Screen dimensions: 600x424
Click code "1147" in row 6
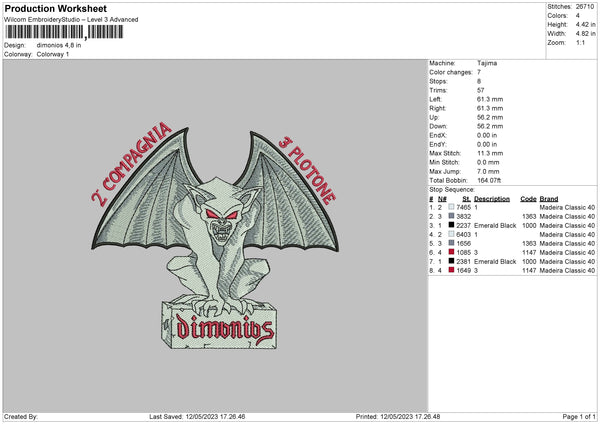click(530, 253)
